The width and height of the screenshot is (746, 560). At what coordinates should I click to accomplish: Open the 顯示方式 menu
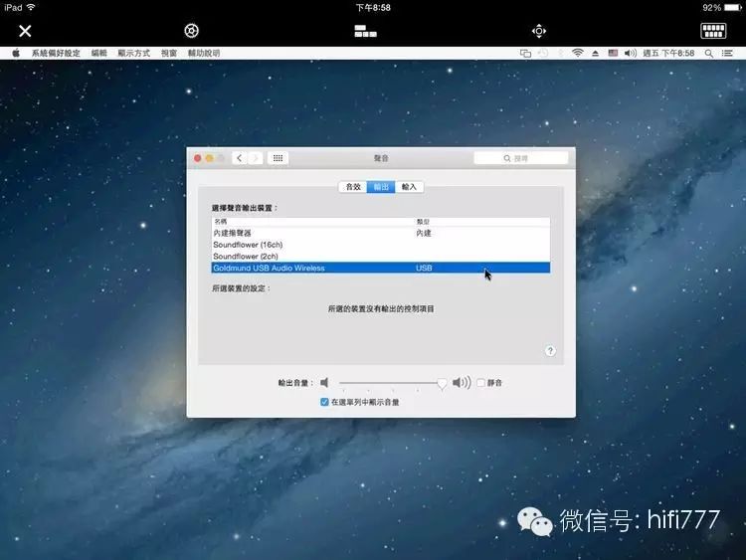(133, 53)
